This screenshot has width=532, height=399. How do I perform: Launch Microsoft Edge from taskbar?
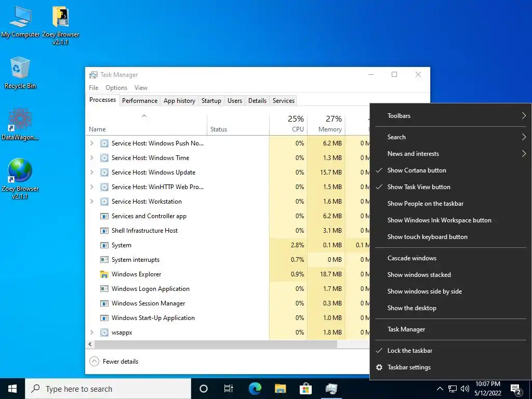click(x=255, y=389)
